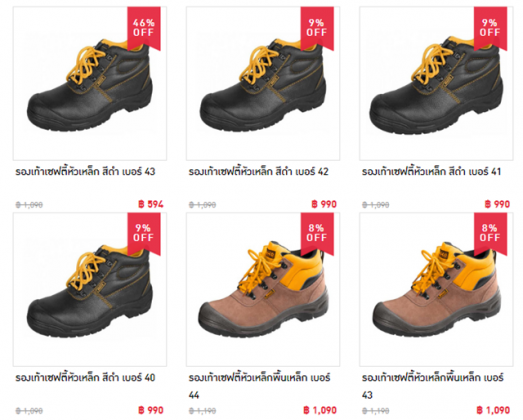This screenshot has width=523, height=420.
Task: Open the black safety shoe size 42 image
Action: tap(263, 83)
